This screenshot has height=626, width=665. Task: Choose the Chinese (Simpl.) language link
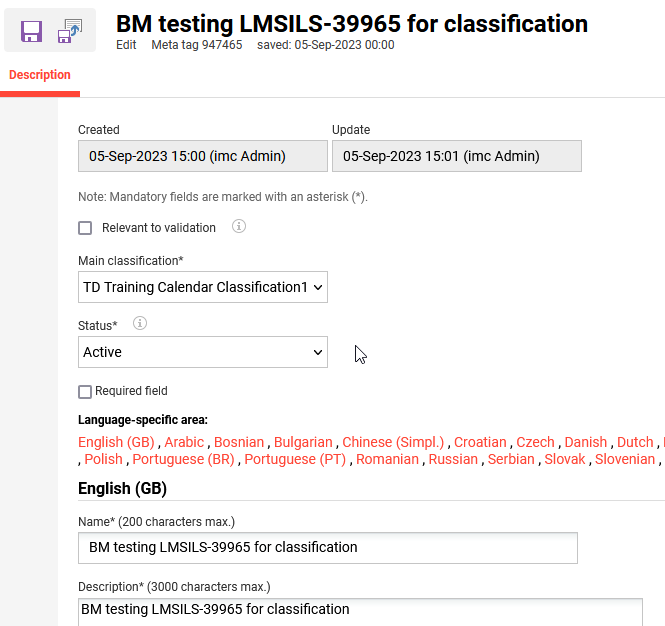[394, 442]
